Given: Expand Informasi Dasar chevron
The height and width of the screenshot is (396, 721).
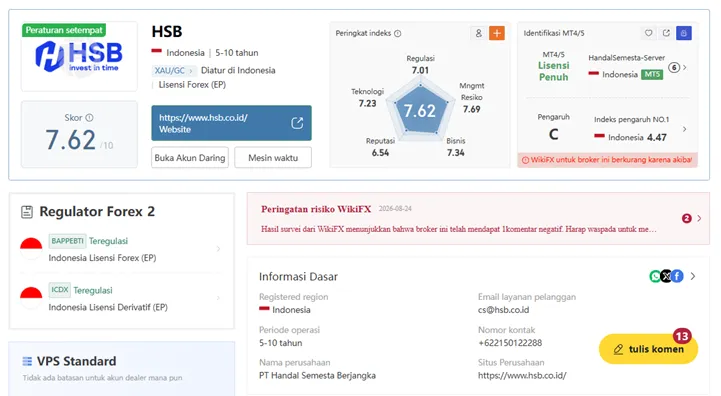Looking at the screenshot, I should point(693,276).
